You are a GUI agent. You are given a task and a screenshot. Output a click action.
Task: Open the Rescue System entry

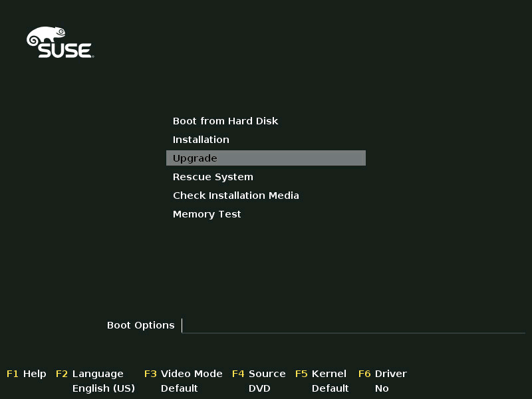click(213, 176)
